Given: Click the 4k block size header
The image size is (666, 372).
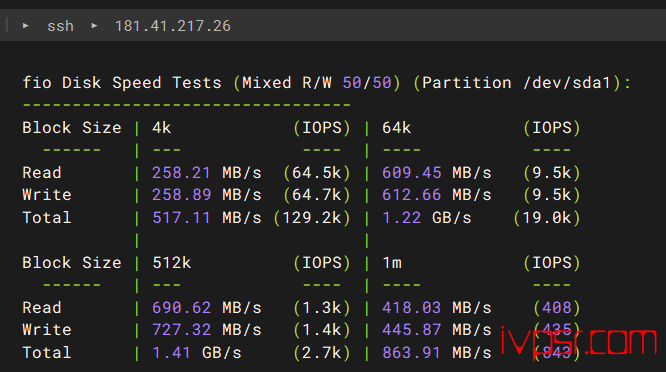Looking at the screenshot, I should click(162, 128).
